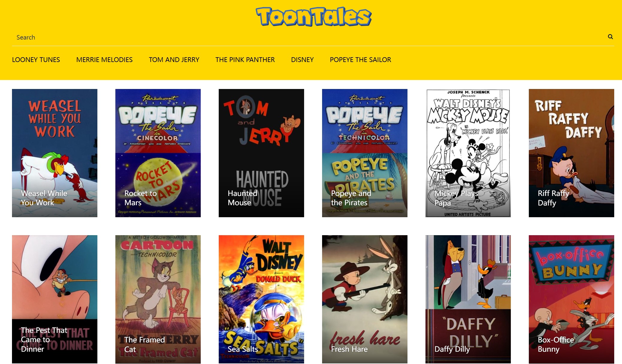This screenshot has width=622, height=364.
Task: Choose the Mickey Plays Papa poster
Action: coord(468,153)
